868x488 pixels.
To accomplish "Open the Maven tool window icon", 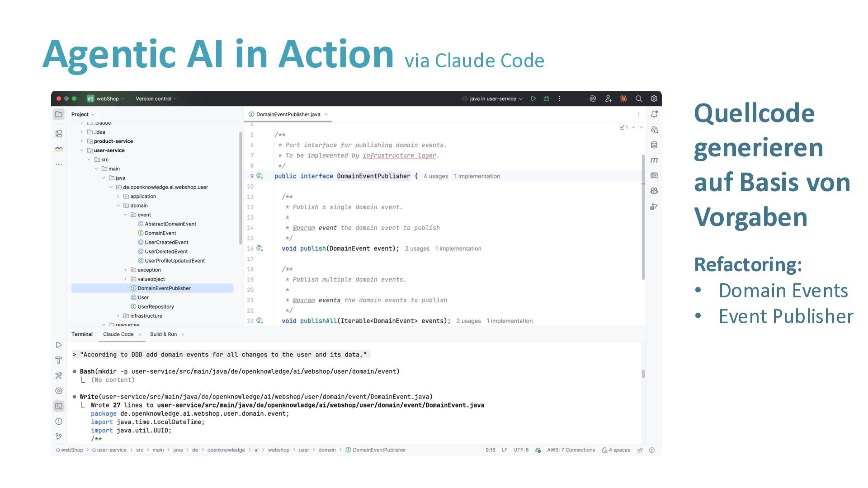I will [x=654, y=160].
